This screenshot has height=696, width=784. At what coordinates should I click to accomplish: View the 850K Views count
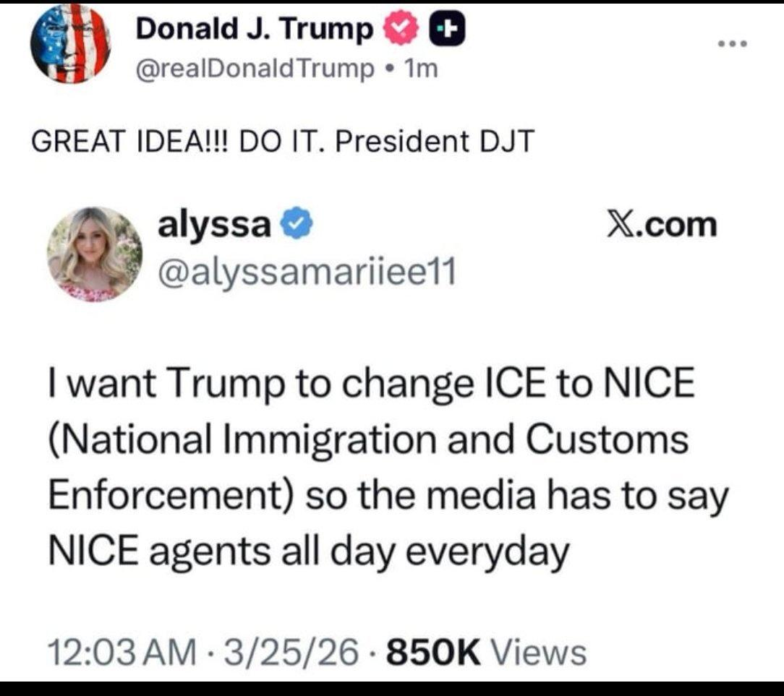[x=487, y=652]
